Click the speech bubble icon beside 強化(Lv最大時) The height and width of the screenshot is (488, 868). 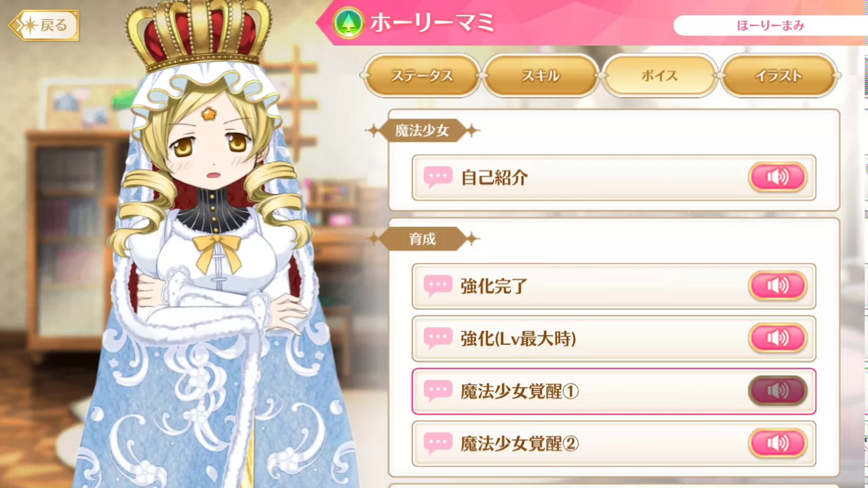click(x=438, y=338)
